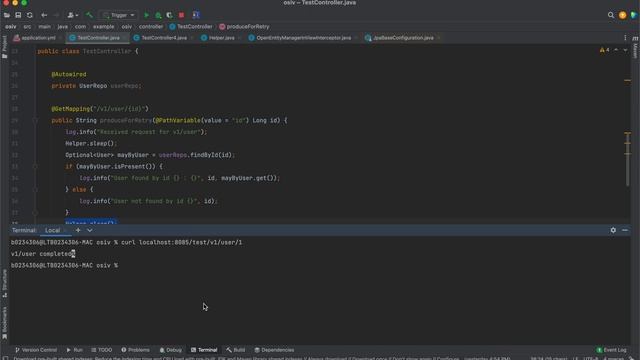Select the Local terminal session tab
The width and height of the screenshot is (640, 360).
pos(53,231)
